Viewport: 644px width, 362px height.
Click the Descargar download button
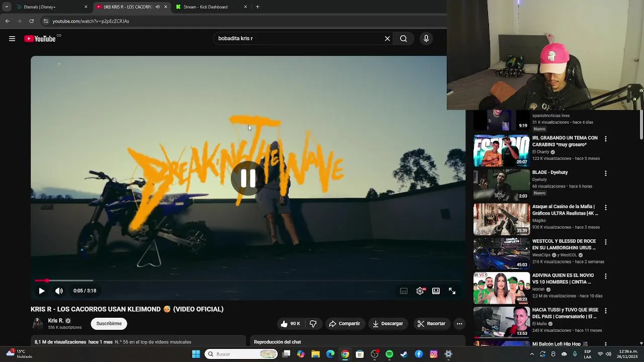(388, 324)
